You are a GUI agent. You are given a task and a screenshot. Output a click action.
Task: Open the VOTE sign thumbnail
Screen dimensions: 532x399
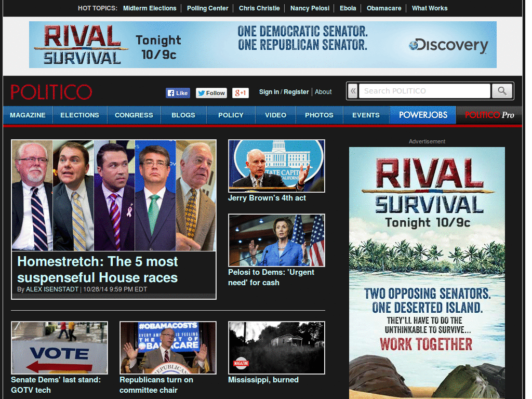click(x=59, y=348)
